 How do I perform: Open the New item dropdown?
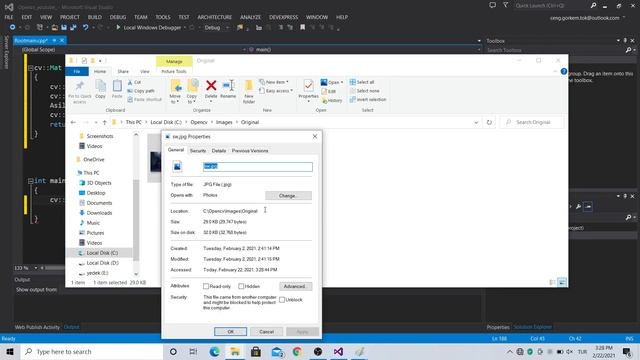tap(274, 82)
